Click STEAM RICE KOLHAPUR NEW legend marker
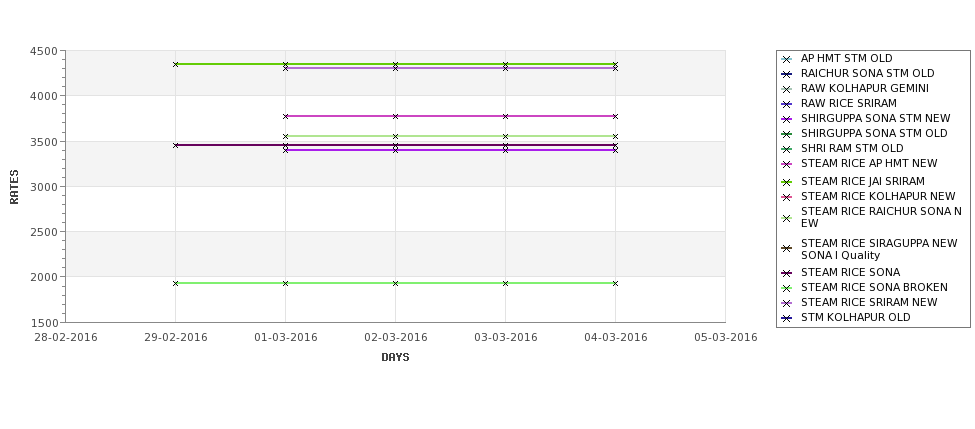The height and width of the screenshot is (429, 975). click(x=787, y=196)
